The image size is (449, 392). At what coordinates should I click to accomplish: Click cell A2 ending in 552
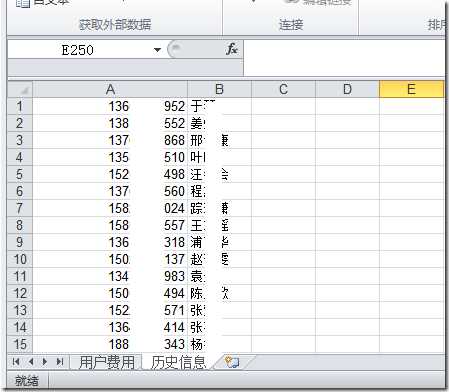pyautogui.click(x=110, y=123)
